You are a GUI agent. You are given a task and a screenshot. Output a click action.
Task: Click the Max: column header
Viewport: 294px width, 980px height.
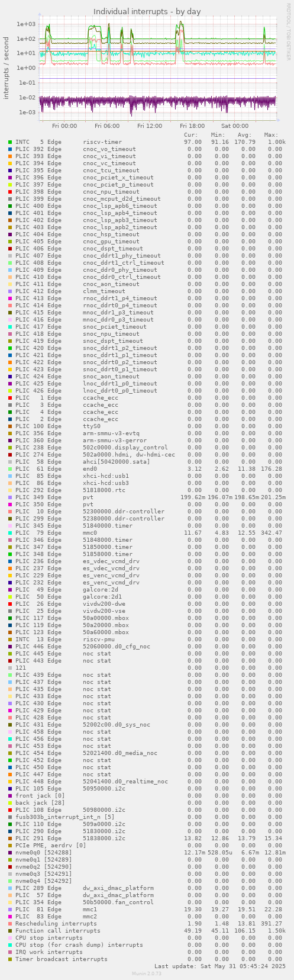(x=272, y=135)
